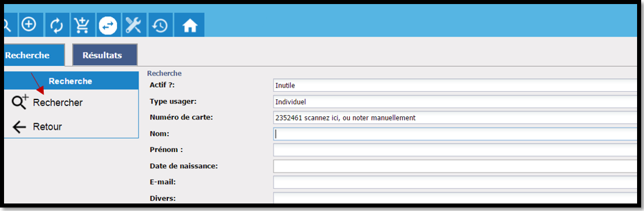This screenshot has width=644, height=211.
Task: Click the circular exchange arrows icon
Action: point(108,25)
